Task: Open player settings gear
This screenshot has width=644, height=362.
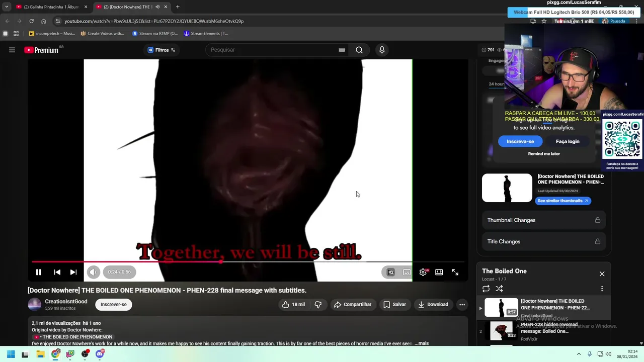Action: 423,272
